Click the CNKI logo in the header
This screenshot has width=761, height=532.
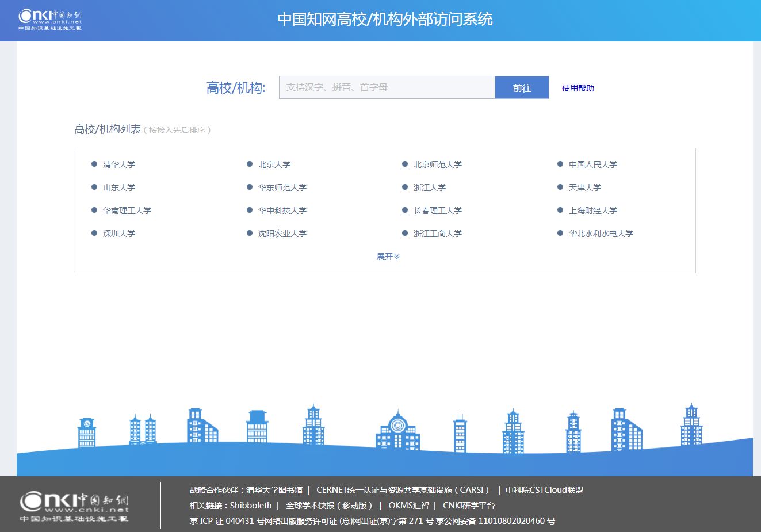pyautogui.click(x=50, y=20)
